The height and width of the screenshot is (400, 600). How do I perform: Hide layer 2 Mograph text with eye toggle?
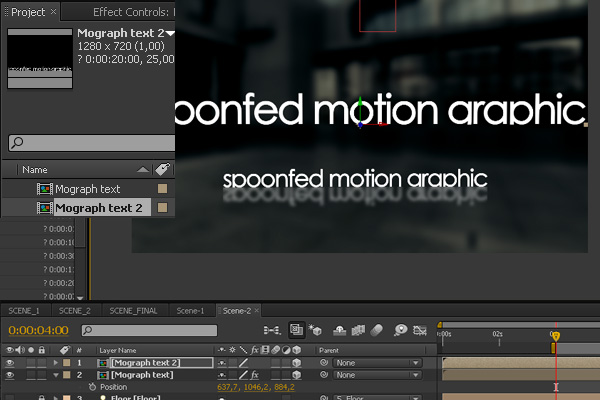[10, 375]
